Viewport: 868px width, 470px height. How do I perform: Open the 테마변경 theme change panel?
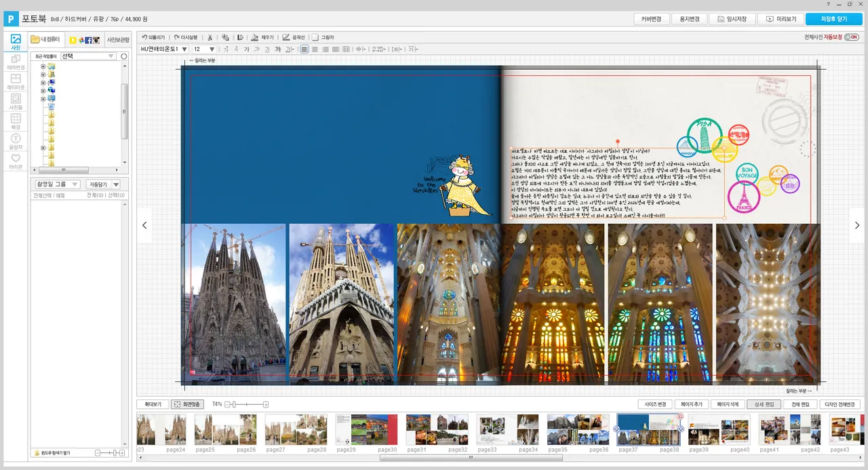[x=15, y=62]
